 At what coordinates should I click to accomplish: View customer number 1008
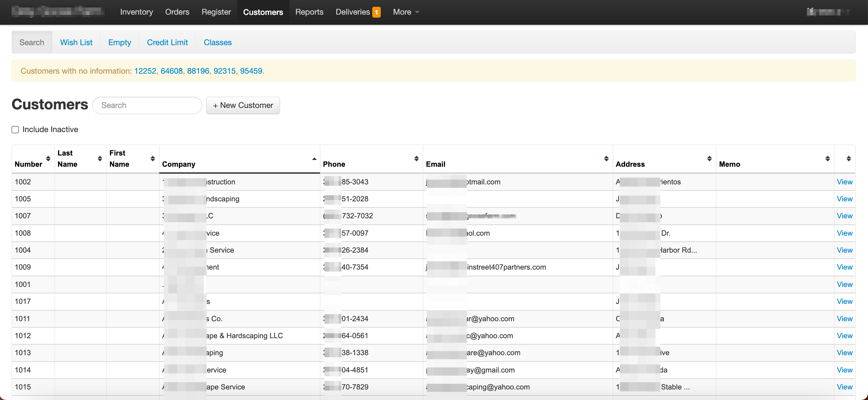click(844, 233)
